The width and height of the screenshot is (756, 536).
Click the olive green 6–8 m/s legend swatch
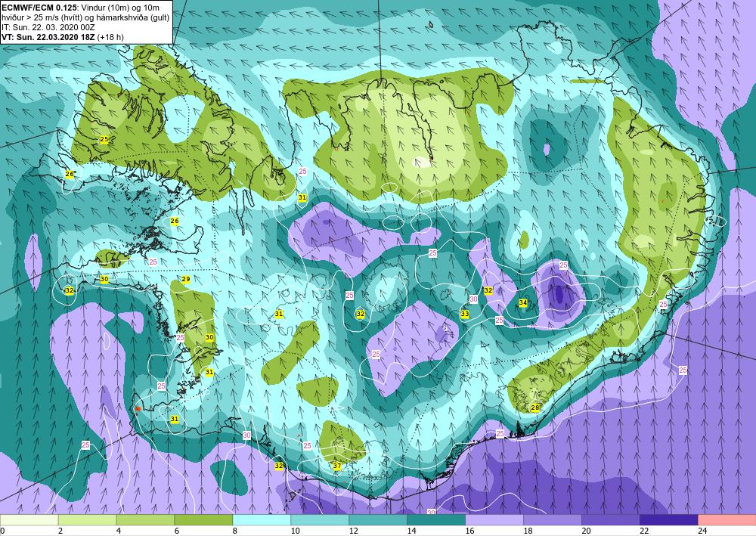[203, 520]
